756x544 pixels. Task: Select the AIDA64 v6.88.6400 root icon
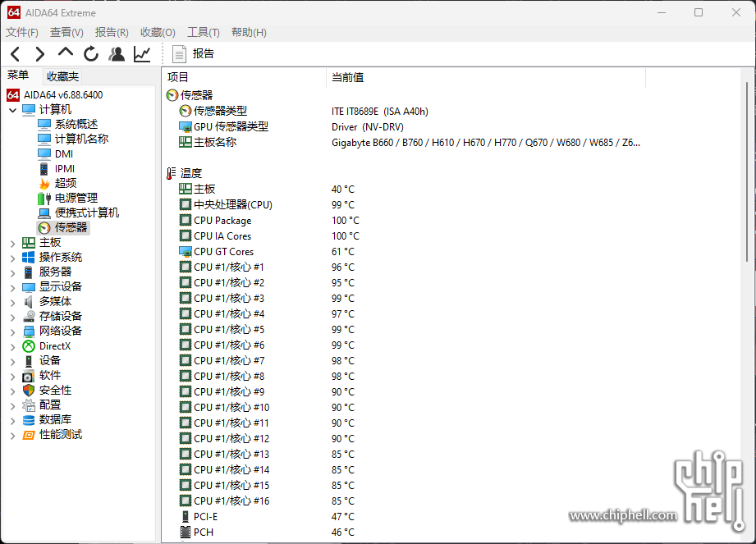coord(13,95)
